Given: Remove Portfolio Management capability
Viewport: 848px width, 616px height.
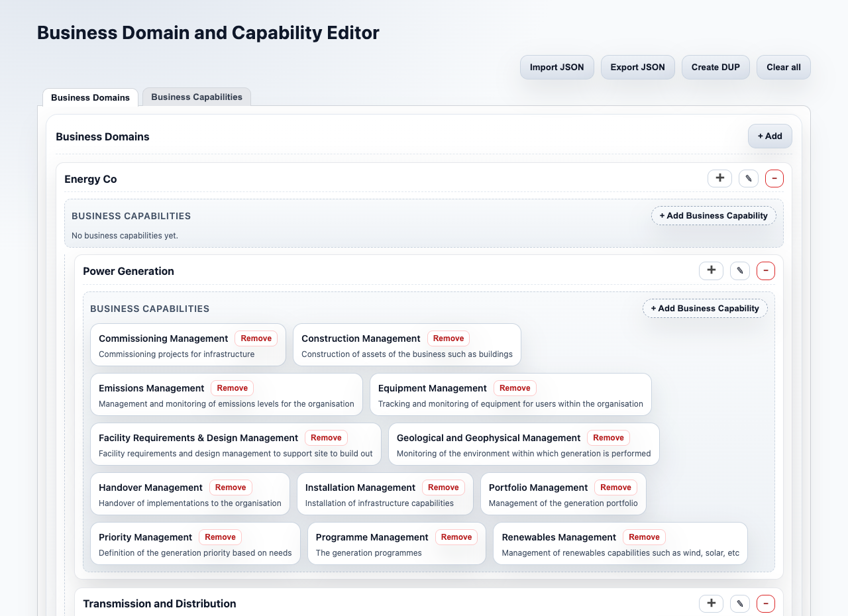Looking at the screenshot, I should [x=615, y=488].
